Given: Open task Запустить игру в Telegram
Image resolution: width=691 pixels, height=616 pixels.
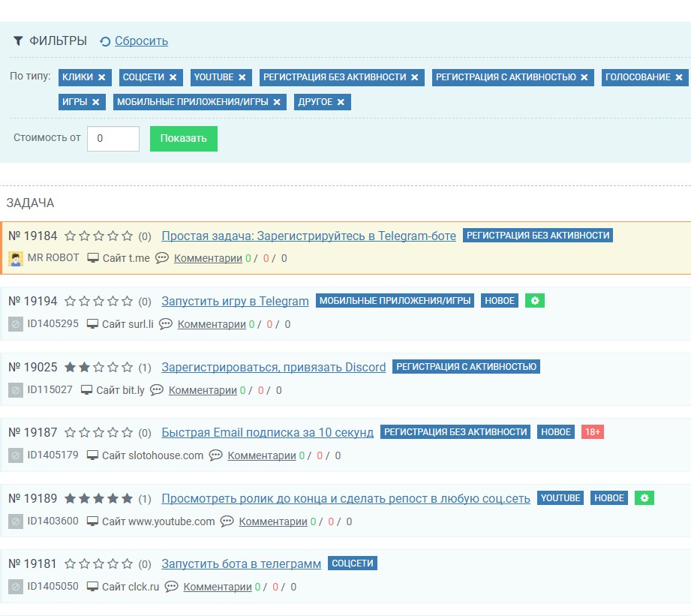Looking at the screenshot, I should pyautogui.click(x=235, y=301).
